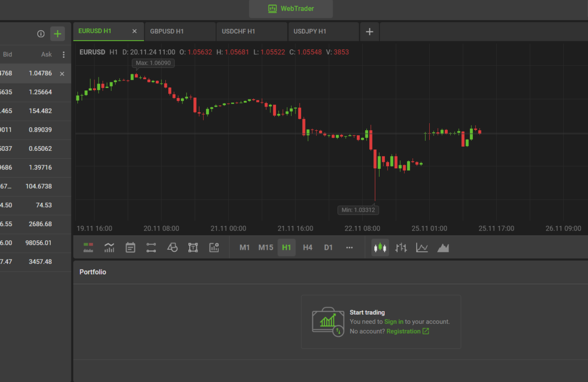Set timeframe to D1
The image size is (588, 382).
pyautogui.click(x=329, y=247)
